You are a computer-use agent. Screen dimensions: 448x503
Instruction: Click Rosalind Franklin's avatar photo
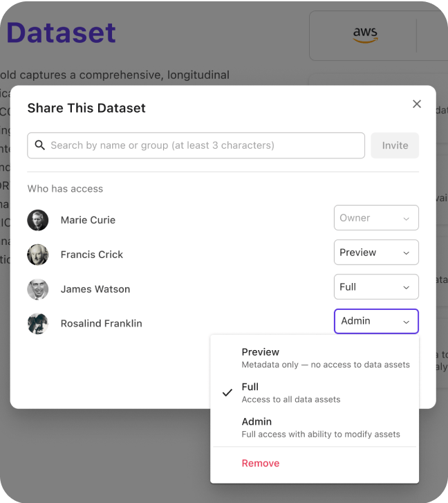coord(38,323)
